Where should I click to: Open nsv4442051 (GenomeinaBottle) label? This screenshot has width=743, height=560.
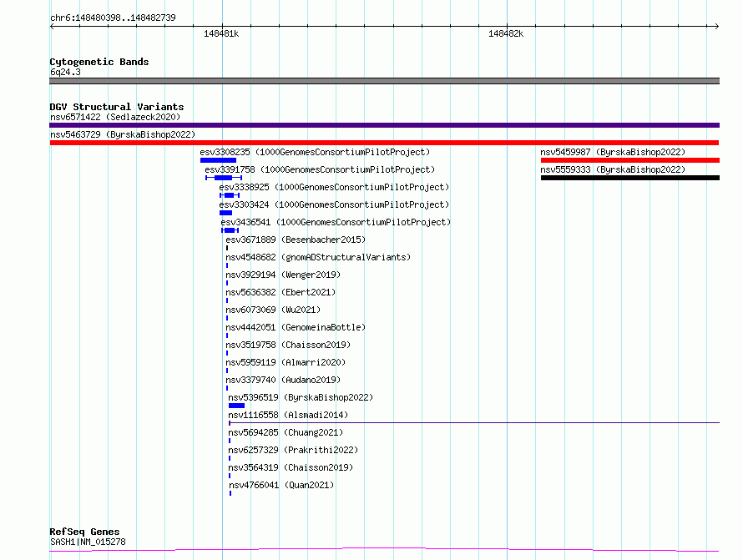coord(296,327)
